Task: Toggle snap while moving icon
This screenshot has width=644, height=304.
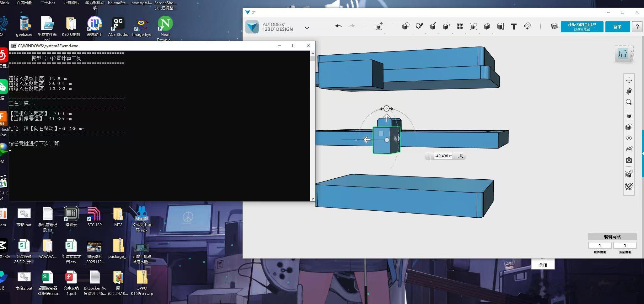Action: (629, 174)
